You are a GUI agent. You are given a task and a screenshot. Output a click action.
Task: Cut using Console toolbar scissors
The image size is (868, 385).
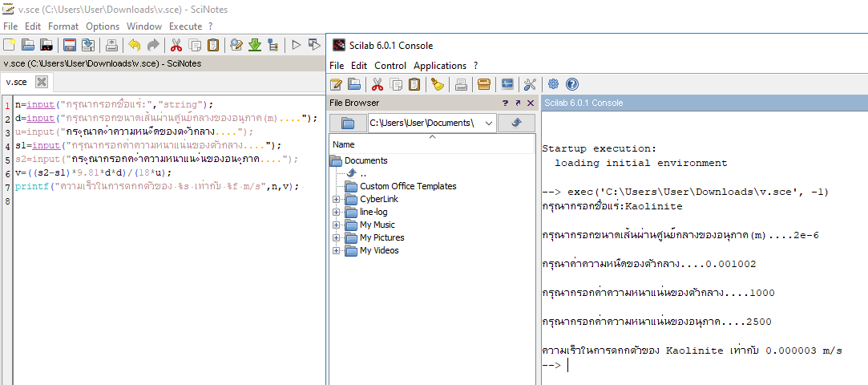[377, 84]
